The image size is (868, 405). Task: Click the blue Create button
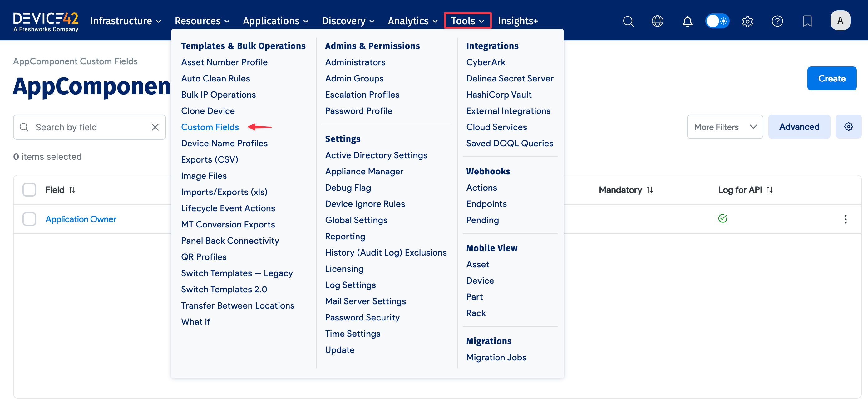pyautogui.click(x=831, y=78)
